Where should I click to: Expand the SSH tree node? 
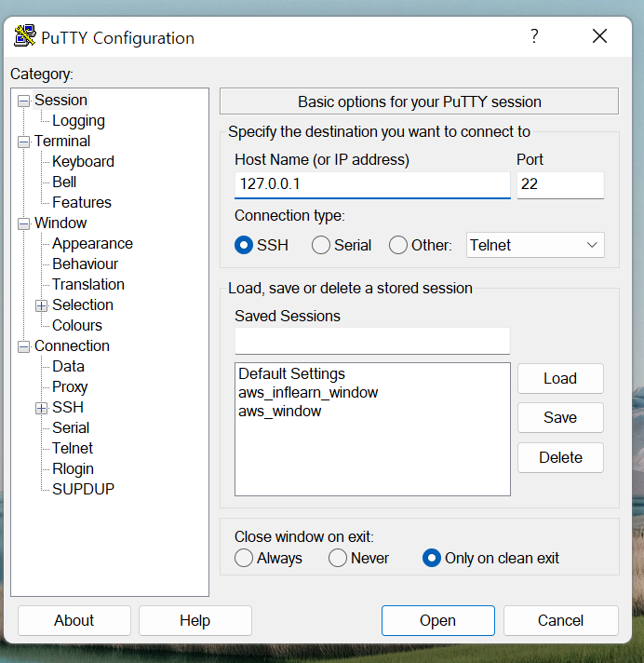(x=41, y=408)
